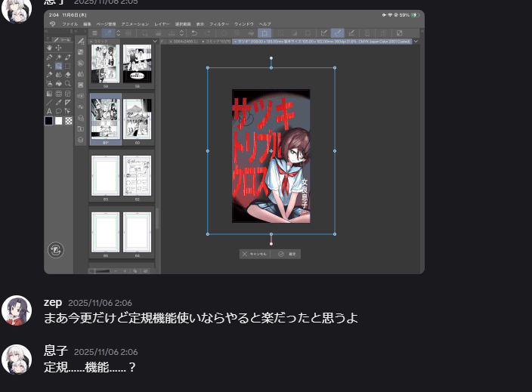Click the highlighted Transform icon in command bar
Screen dimensions: 532x392
coord(264,33)
